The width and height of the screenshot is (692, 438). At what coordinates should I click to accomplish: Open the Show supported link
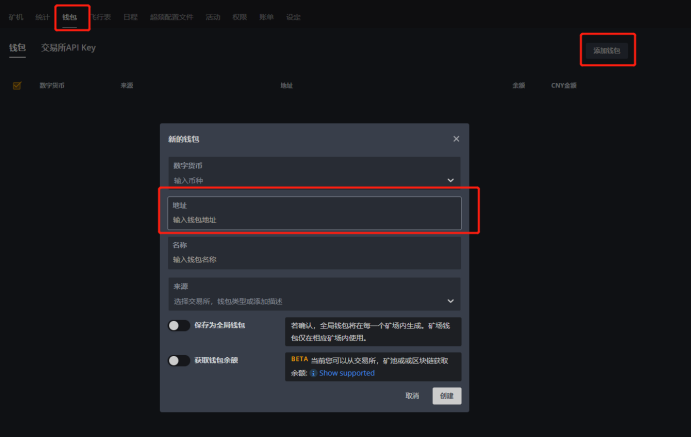tap(347, 373)
